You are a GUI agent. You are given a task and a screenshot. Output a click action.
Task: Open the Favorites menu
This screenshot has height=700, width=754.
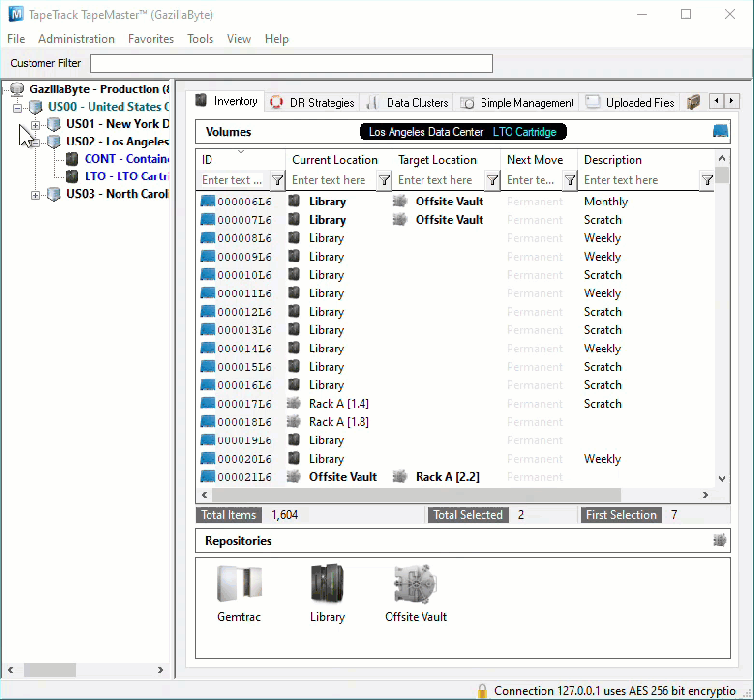[151, 39]
